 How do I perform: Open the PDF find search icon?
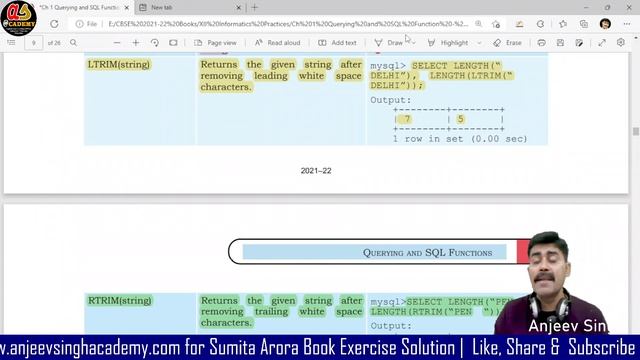point(73,42)
